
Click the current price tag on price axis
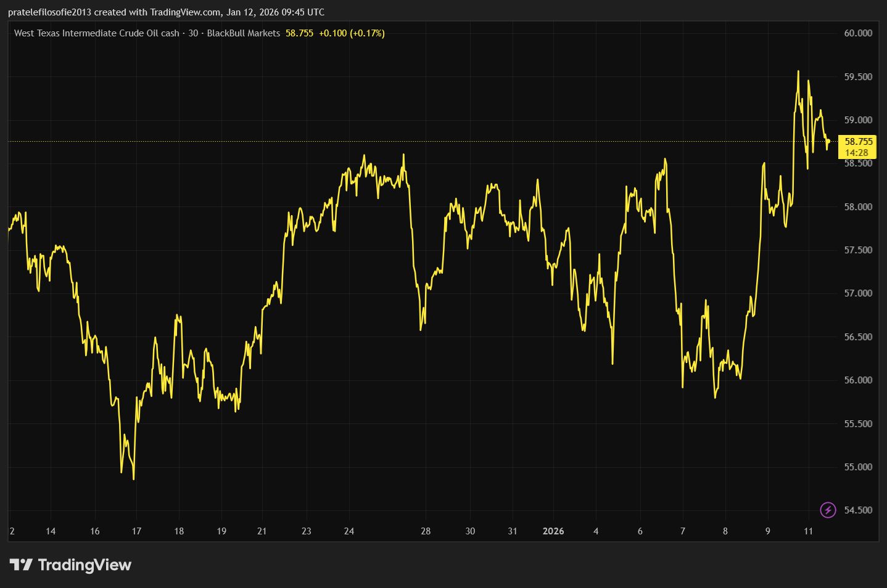pyautogui.click(x=857, y=147)
